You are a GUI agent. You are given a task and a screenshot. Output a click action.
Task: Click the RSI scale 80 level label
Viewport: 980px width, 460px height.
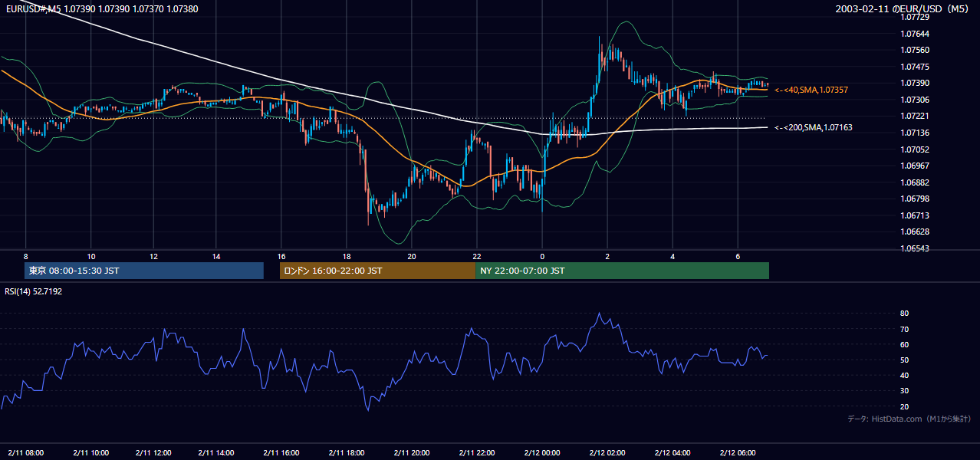click(x=905, y=314)
